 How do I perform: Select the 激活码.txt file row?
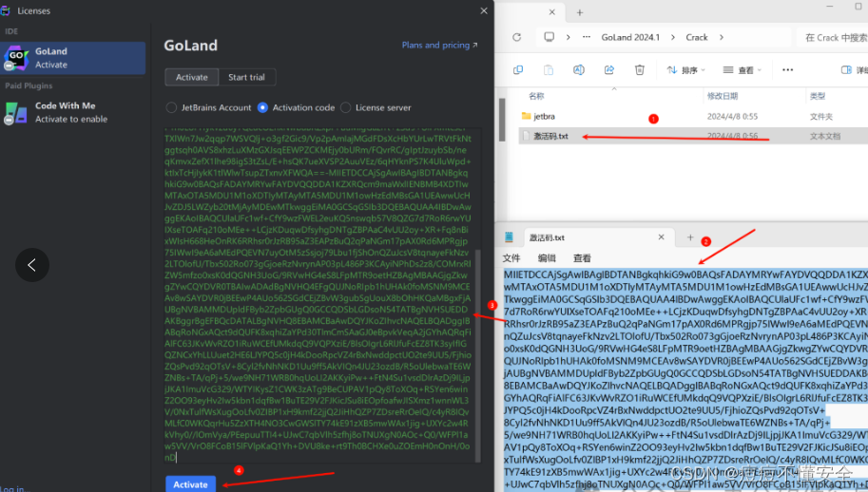pos(693,136)
